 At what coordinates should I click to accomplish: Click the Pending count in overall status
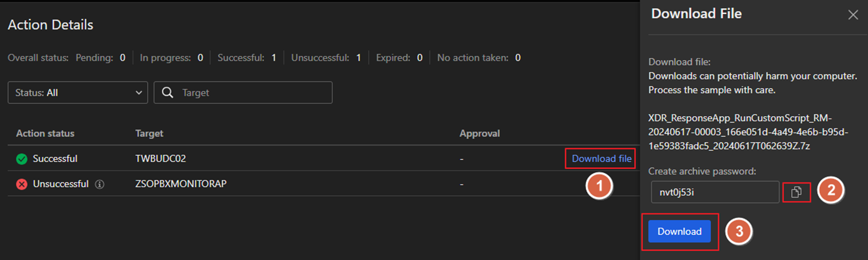pyautogui.click(x=122, y=58)
